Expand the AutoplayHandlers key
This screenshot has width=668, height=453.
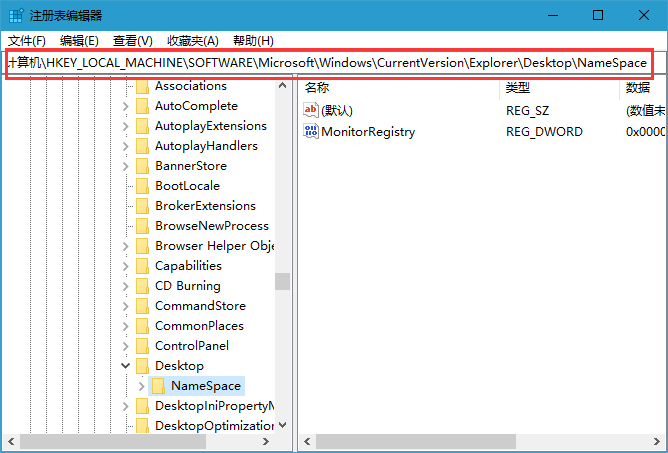126,146
